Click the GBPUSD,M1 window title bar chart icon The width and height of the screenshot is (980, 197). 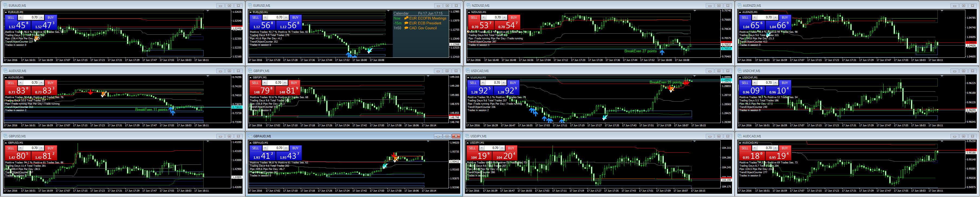click(5, 136)
